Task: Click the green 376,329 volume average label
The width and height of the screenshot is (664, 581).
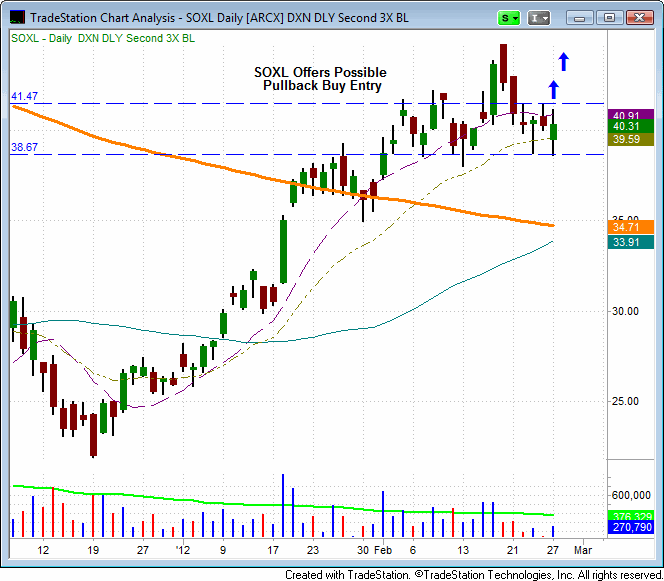Action: [631, 516]
